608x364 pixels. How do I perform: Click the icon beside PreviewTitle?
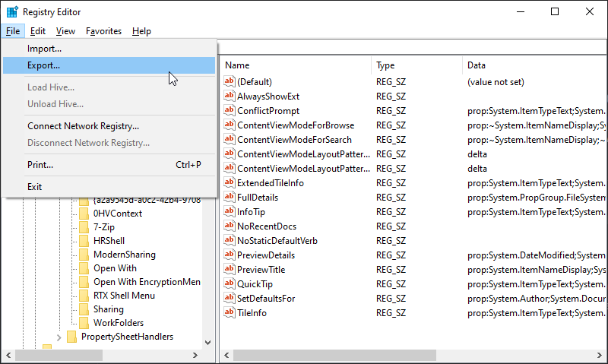click(x=230, y=269)
